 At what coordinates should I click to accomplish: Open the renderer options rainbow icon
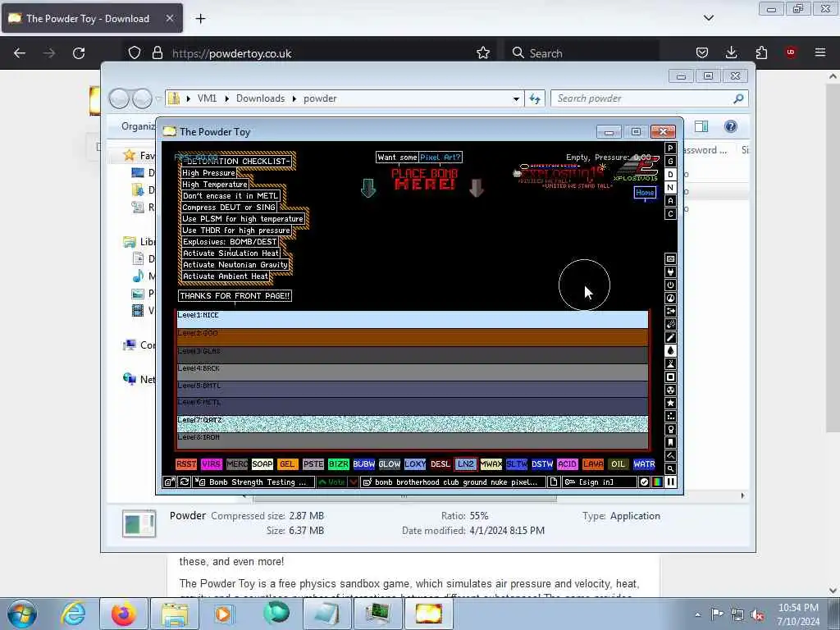(657, 482)
